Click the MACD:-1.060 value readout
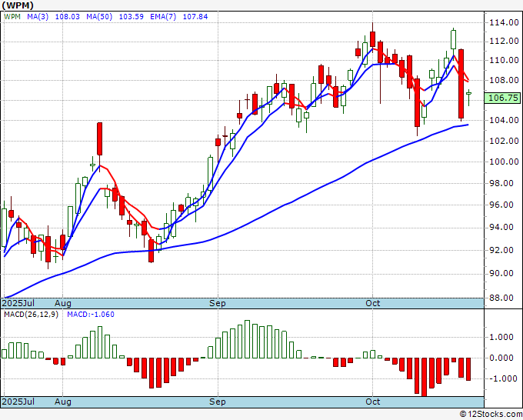 [x=91, y=315]
